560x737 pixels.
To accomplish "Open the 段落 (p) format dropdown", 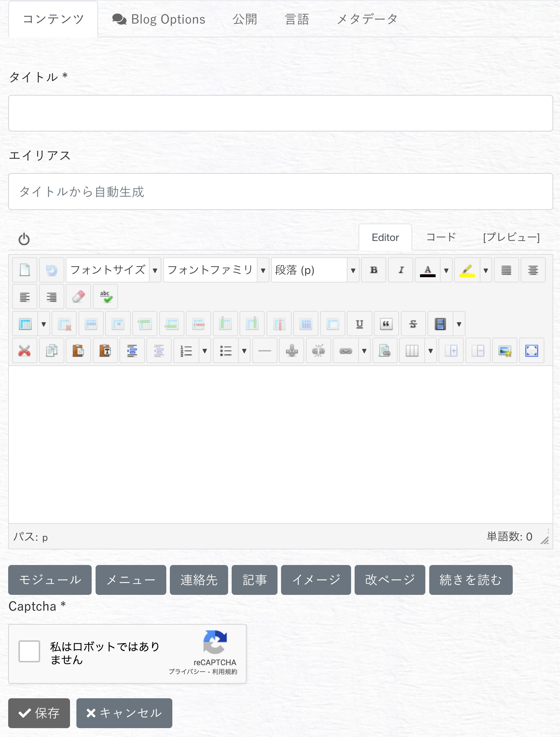I will [x=315, y=270].
